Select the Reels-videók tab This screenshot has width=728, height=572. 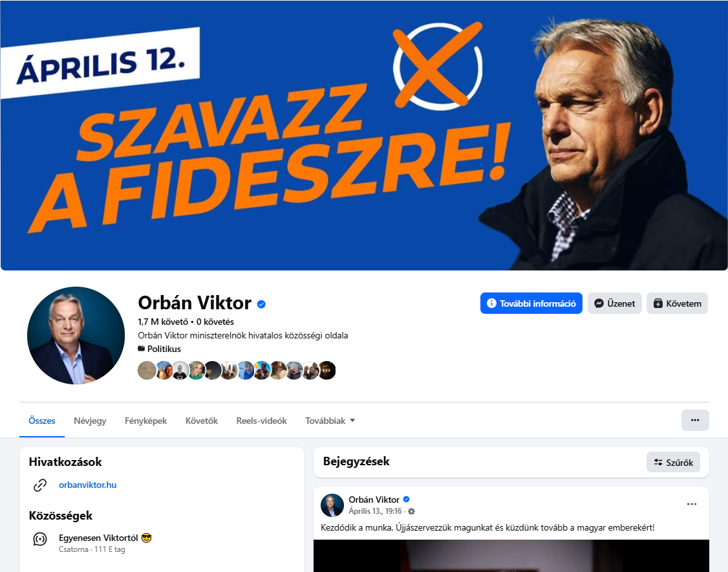click(261, 421)
